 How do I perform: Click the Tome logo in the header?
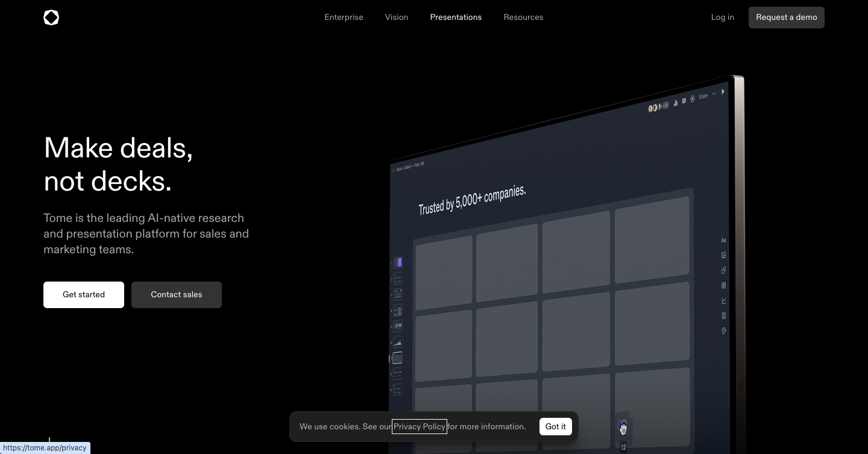click(51, 17)
